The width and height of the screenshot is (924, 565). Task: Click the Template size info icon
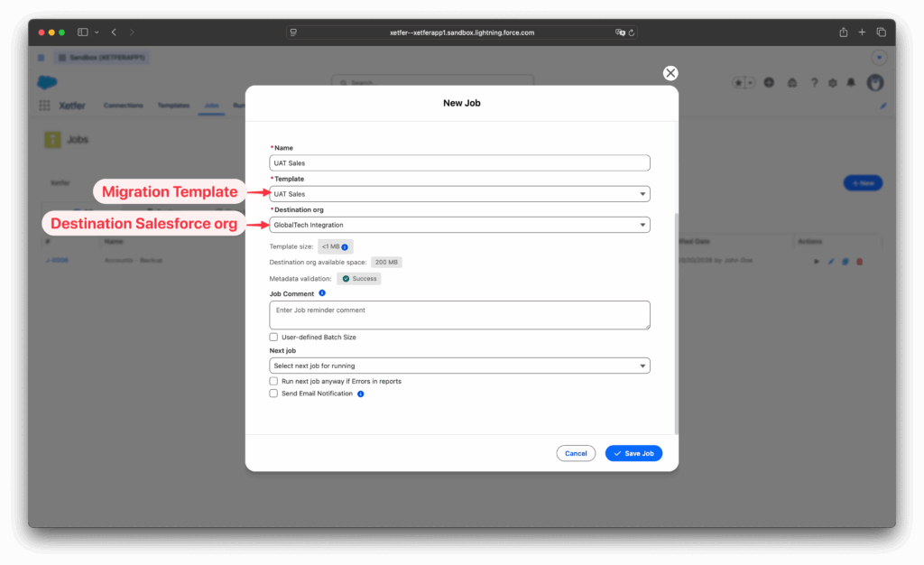point(345,247)
